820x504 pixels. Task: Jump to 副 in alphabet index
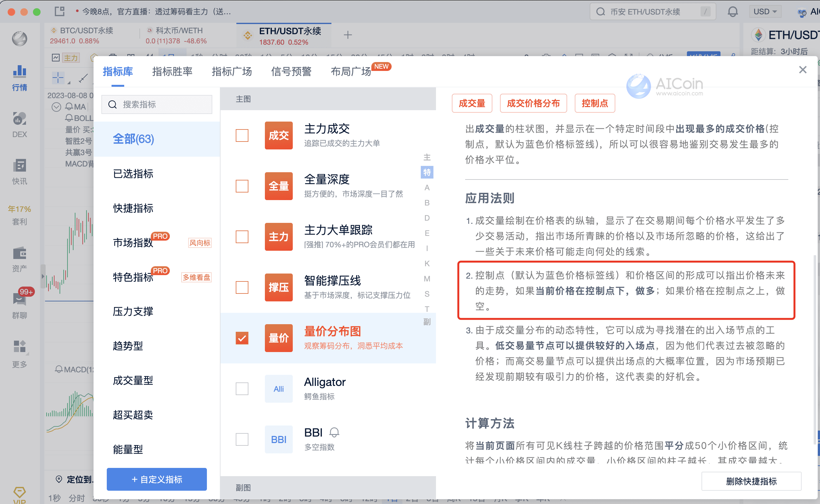(x=427, y=322)
